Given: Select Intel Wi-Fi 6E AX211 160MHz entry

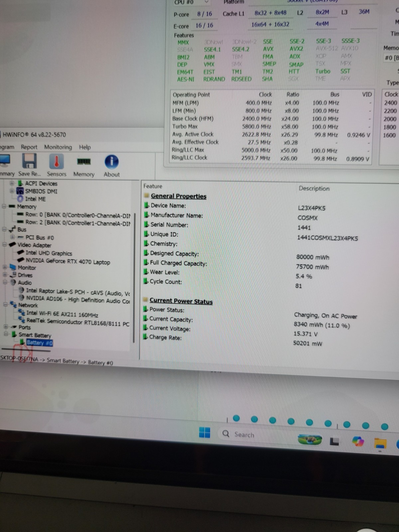Looking at the screenshot, I should tap(62, 314).
